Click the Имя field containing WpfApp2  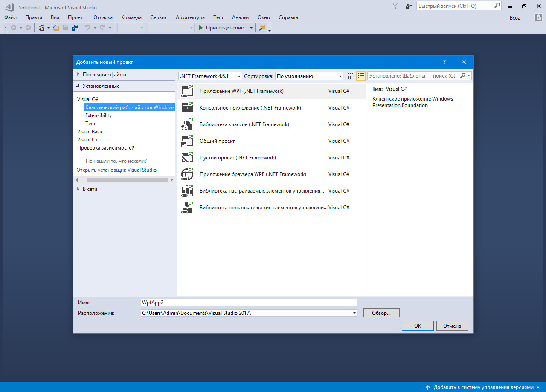pos(249,302)
